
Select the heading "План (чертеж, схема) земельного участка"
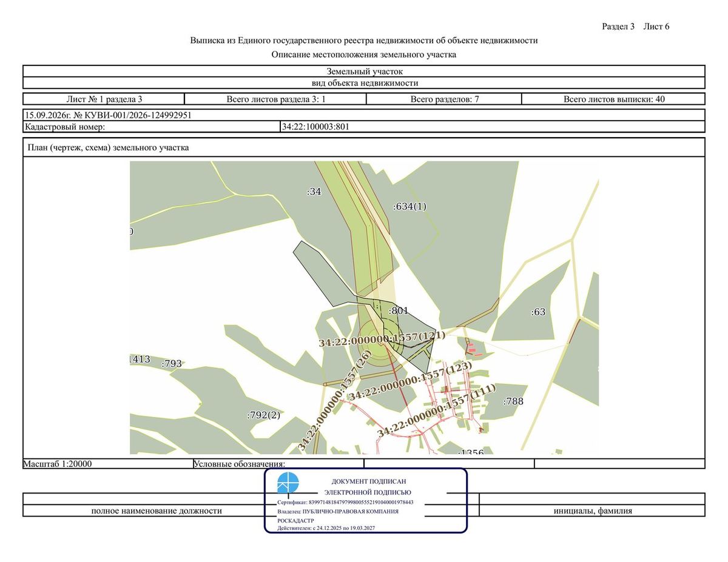(x=109, y=147)
